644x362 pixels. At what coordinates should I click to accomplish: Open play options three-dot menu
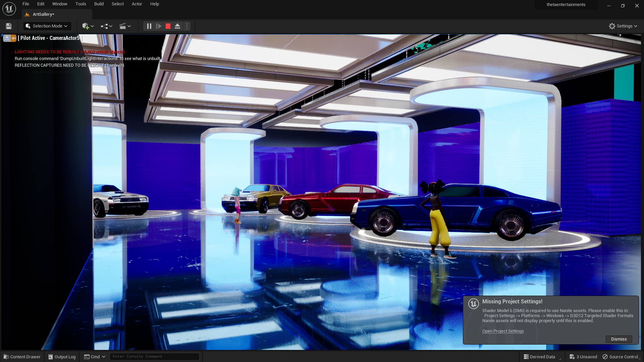click(x=187, y=26)
